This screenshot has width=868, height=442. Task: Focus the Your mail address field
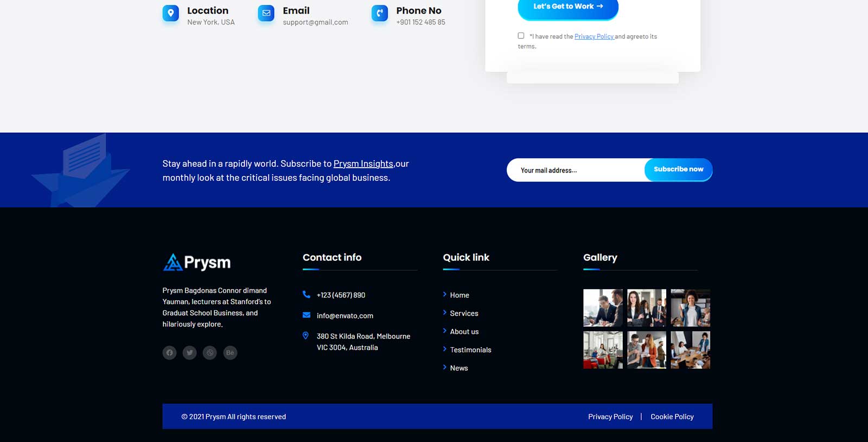click(575, 170)
